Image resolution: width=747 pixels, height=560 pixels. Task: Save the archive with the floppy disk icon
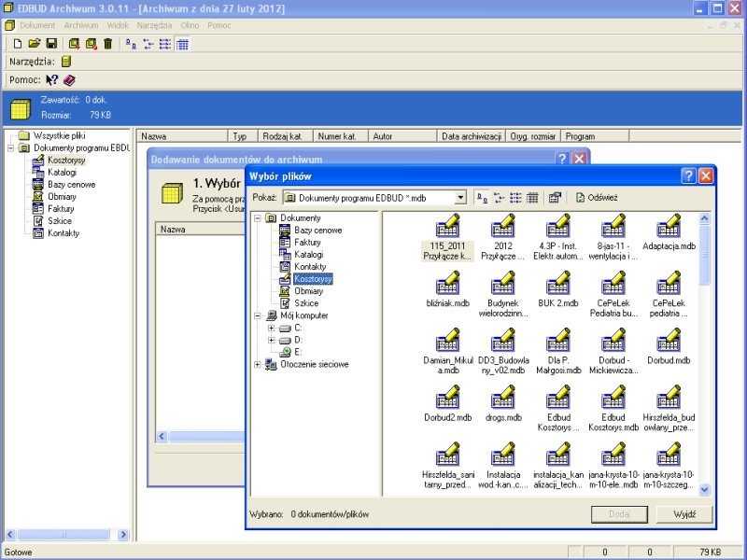pyautogui.click(x=51, y=44)
